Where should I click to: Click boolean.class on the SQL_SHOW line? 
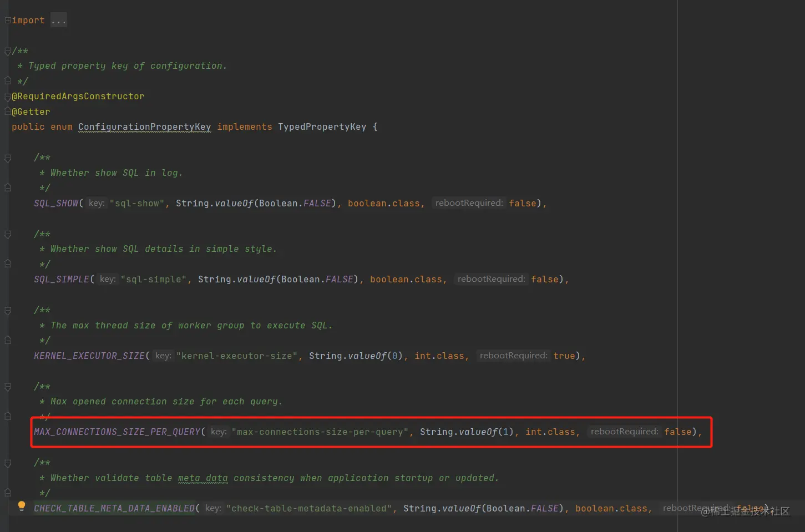coord(384,204)
